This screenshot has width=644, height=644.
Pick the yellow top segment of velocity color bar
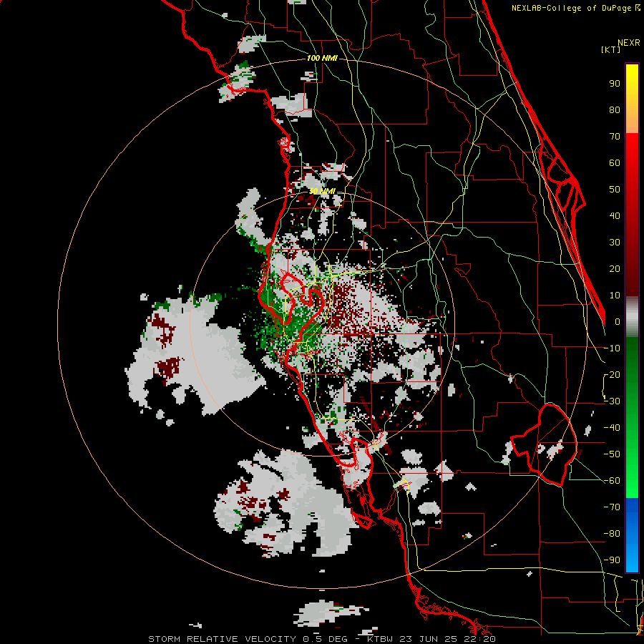632,99
